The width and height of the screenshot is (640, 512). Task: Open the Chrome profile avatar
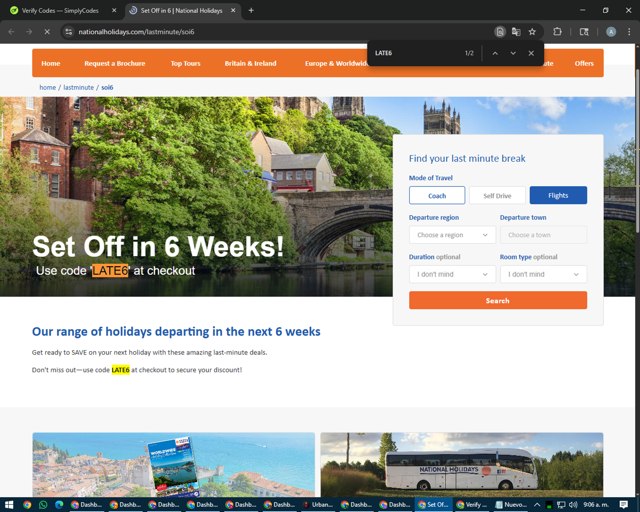(x=611, y=31)
